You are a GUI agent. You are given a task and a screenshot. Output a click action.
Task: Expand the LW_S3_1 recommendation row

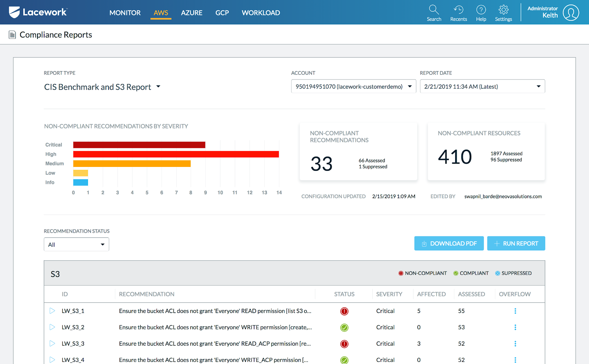(x=52, y=311)
